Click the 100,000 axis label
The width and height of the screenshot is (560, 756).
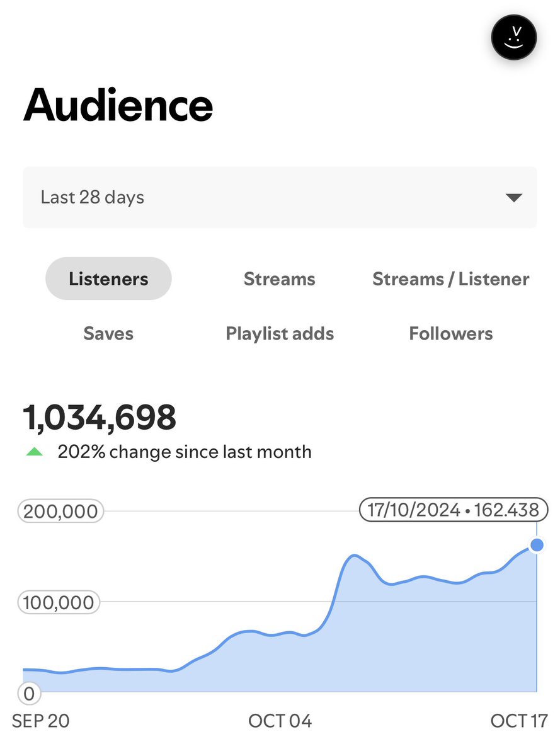click(x=59, y=602)
